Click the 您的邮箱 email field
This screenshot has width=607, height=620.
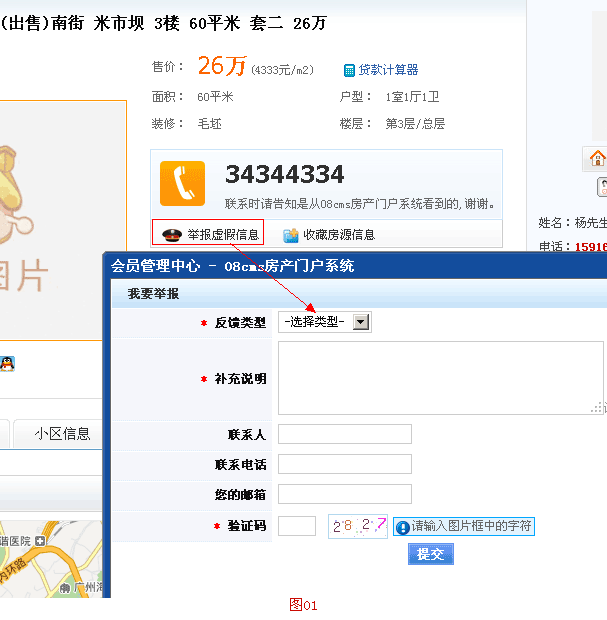[344, 494]
